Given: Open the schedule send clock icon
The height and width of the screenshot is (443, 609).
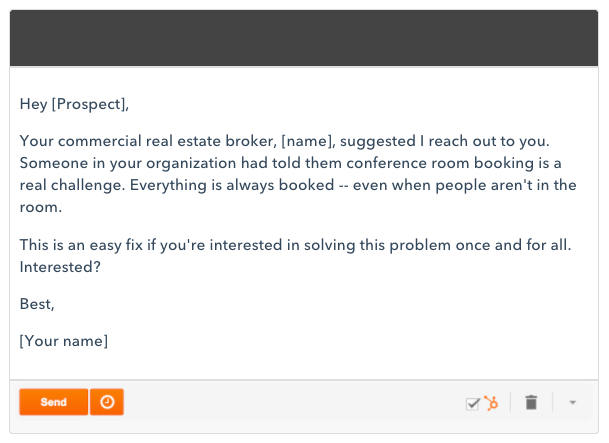Looking at the screenshot, I should coord(107,402).
